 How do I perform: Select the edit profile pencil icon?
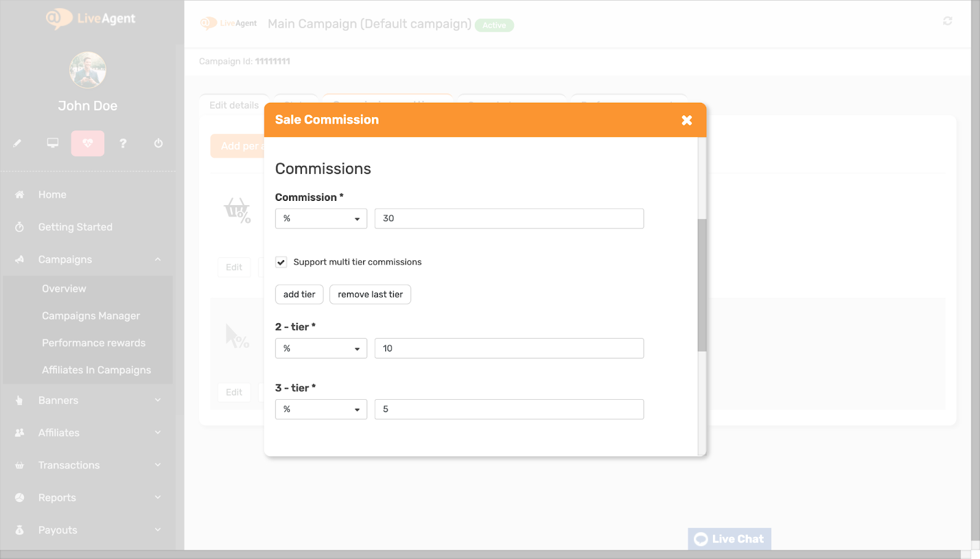coord(17,143)
